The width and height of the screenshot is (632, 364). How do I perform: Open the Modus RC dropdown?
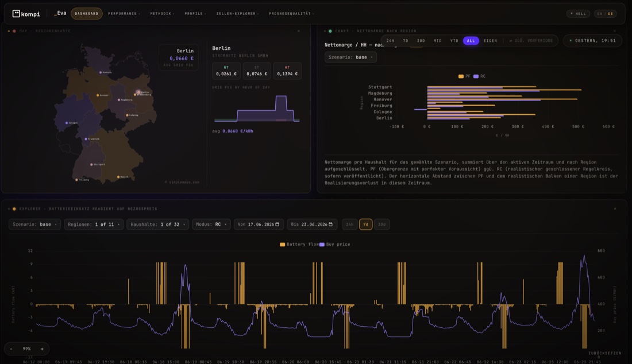click(211, 224)
